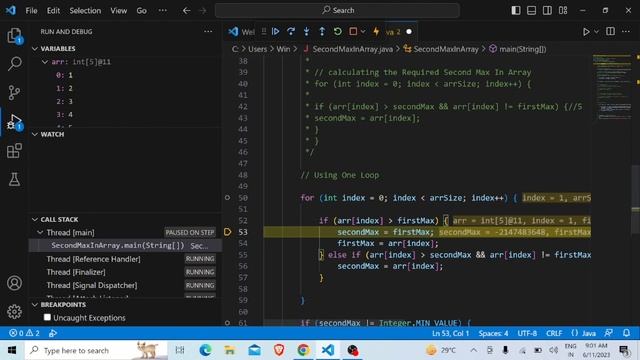Click the Search command center box

338,10
